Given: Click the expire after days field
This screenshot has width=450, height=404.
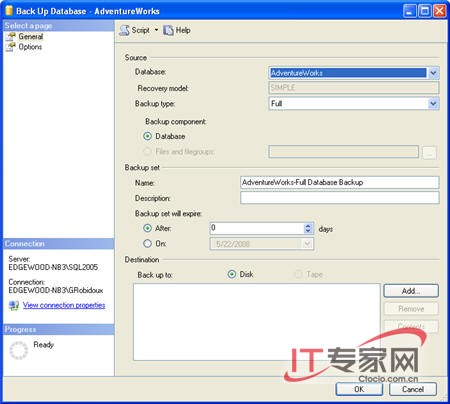Looking at the screenshot, I should 257,228.
